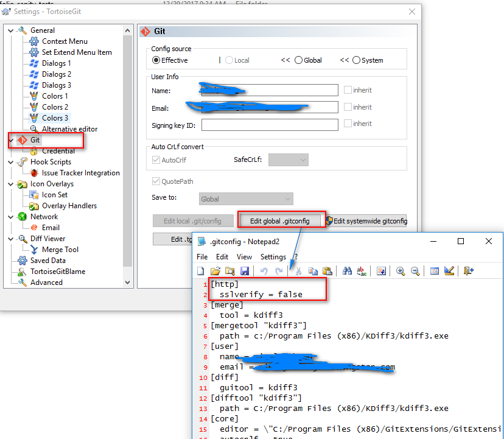The width and height of the screenshot is (504, 439).
Task: Collapse the Git tree node
Action: point(10,140)
